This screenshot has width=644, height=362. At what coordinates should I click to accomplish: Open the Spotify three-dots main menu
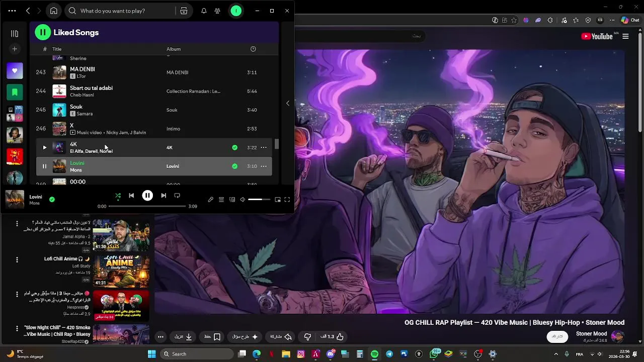coord(12,11)
